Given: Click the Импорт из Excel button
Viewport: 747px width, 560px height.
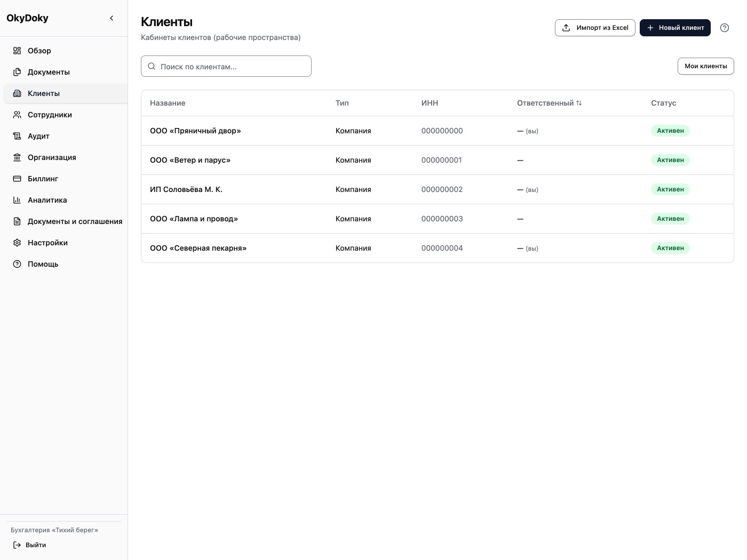Looking at the screenshot, I should coord(595,28).
